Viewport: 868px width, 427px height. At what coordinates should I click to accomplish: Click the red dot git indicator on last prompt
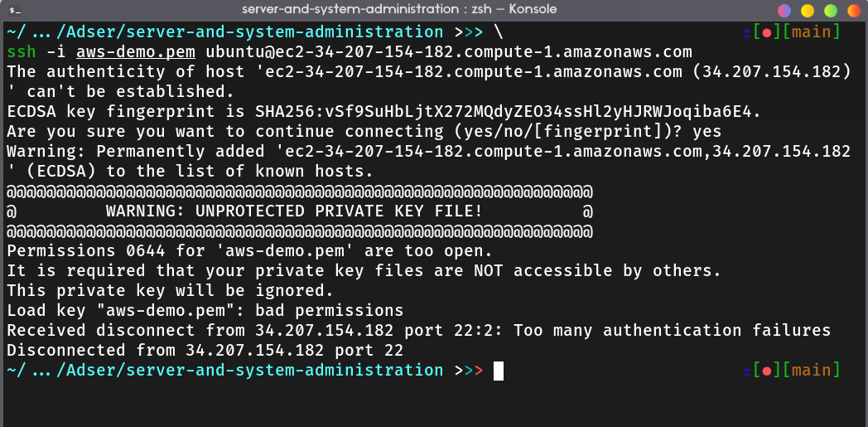767,371
